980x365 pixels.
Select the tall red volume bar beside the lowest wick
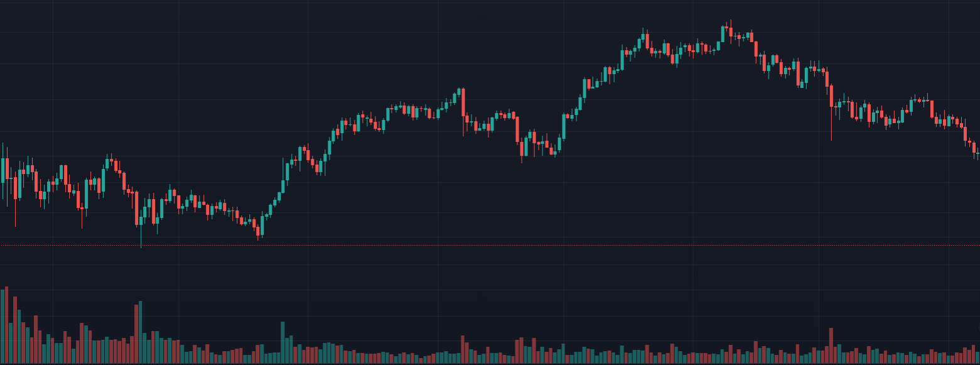coord(136,334)
